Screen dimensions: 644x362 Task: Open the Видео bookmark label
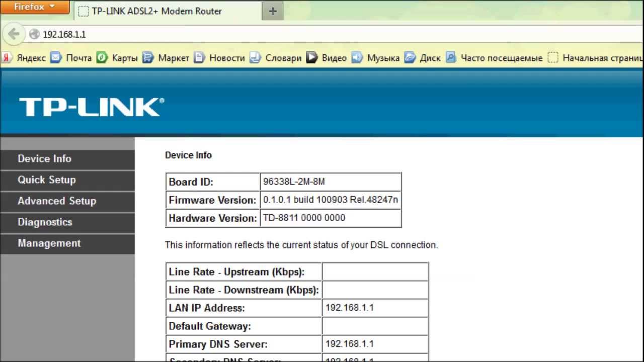point(334,58)
